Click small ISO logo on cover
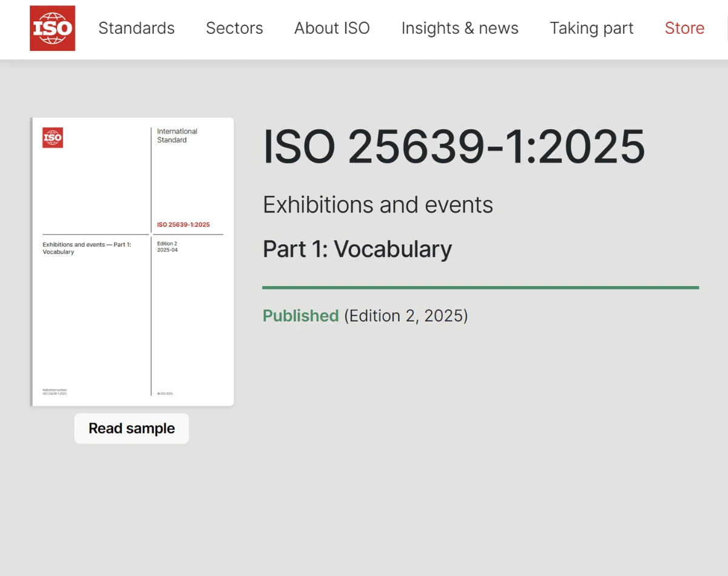The width and height of the screenshot is (728, 576). coord(53,138)
